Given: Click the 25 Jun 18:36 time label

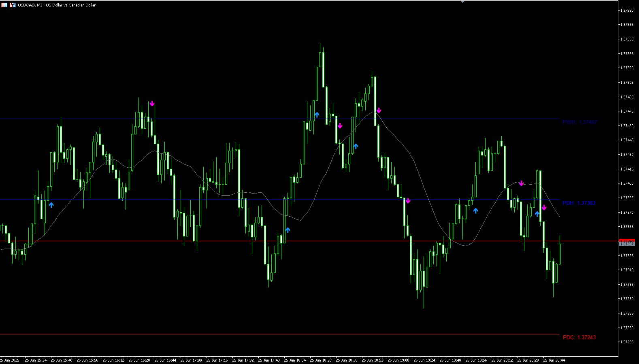Looking at the screenshot, I should point(347,360).
